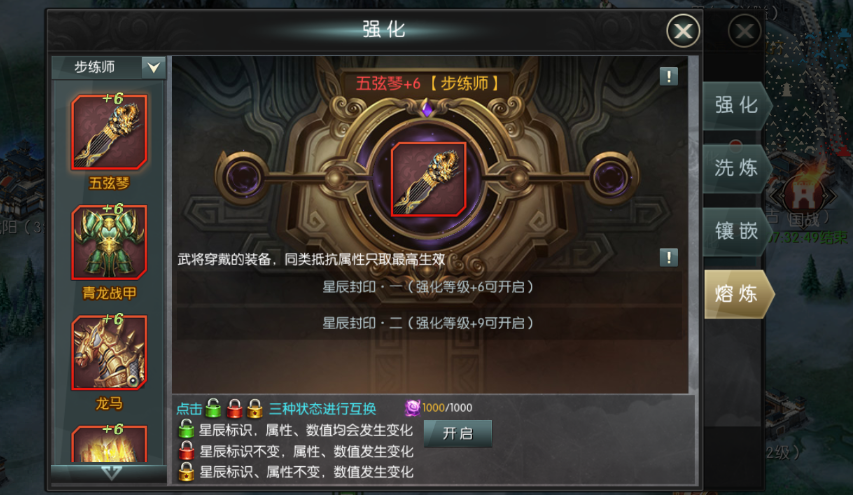Click the 开启 button

click(458, 434)
